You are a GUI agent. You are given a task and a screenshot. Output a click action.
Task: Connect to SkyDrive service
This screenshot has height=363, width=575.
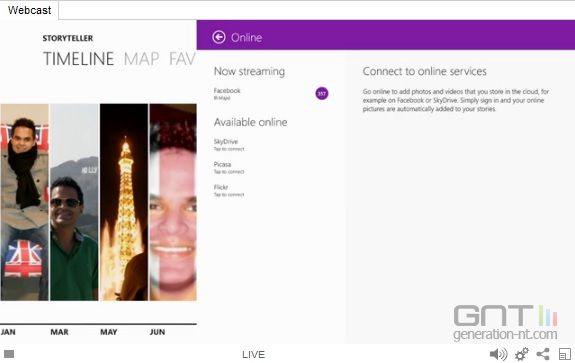click(229, 145)
